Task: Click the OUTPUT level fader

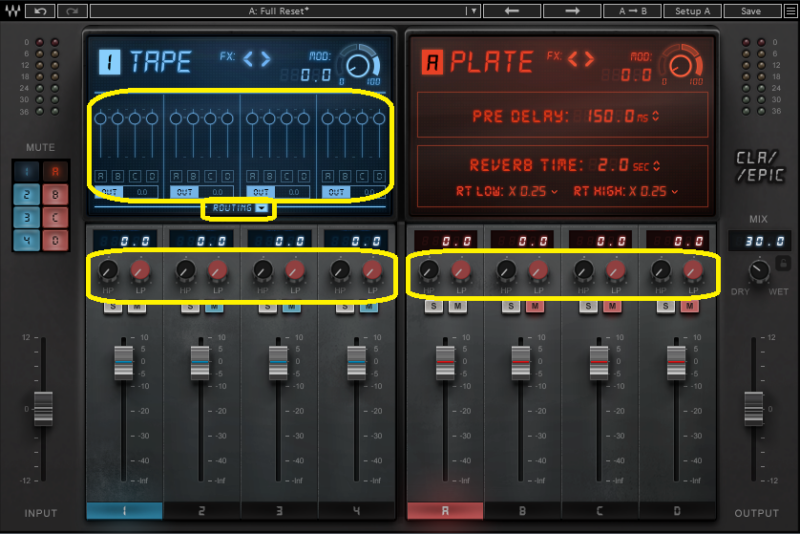Action: (755, 409)
